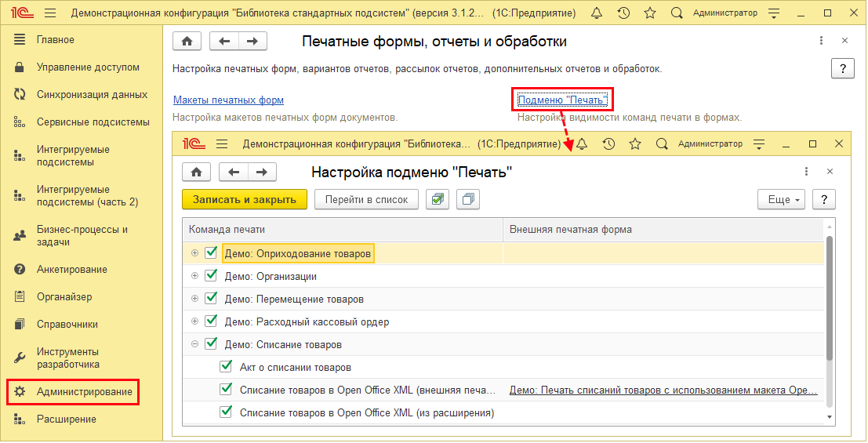The image size is (868, 443).
Task: Click the check-all icon in the print submenu toolbar
Action: (438, 199)
